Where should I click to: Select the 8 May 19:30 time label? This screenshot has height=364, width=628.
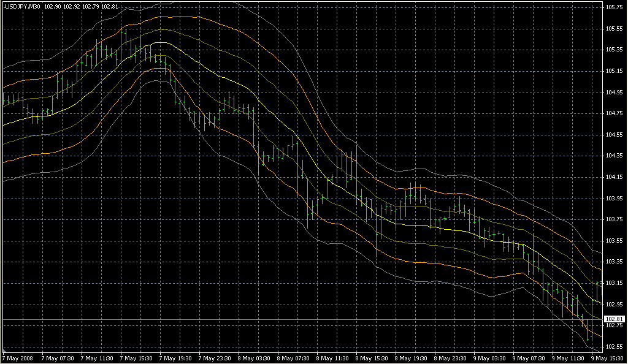tap(412, 358)
